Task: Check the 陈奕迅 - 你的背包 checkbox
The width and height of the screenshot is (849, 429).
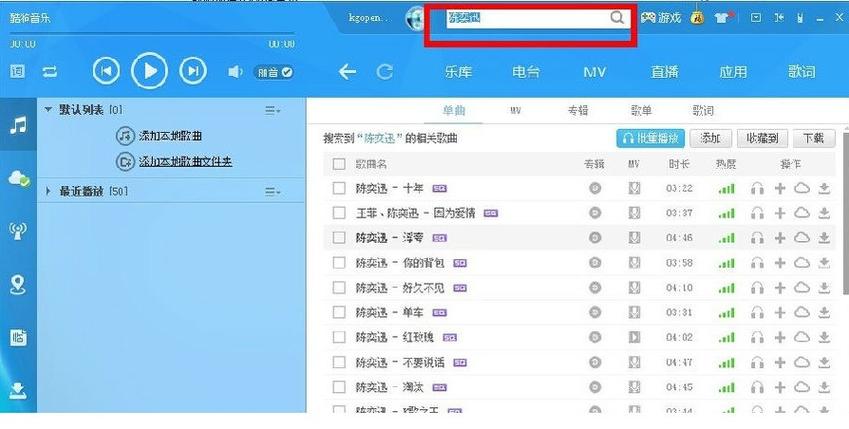Action: pyautogui.click(x=339, y=263)
